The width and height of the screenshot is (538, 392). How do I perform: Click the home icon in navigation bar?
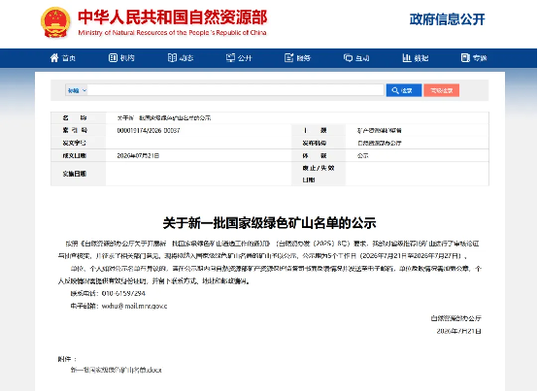tap(54, 58)
